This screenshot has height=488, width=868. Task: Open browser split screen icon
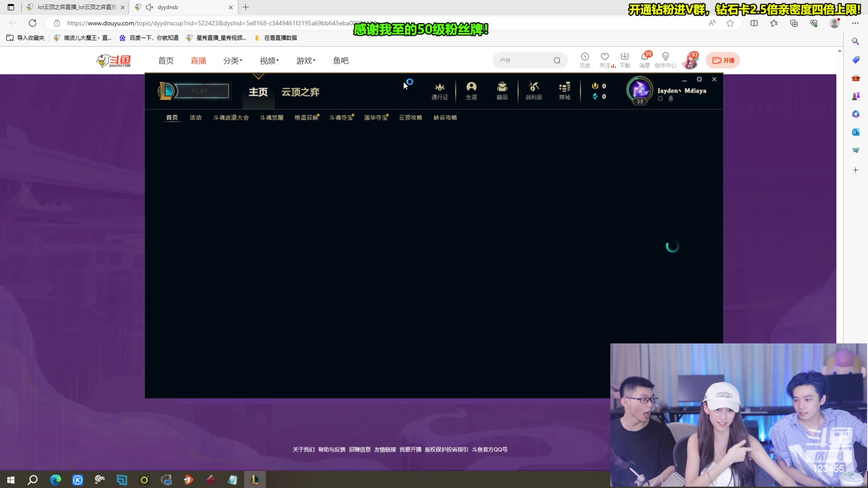pos(754,23)
